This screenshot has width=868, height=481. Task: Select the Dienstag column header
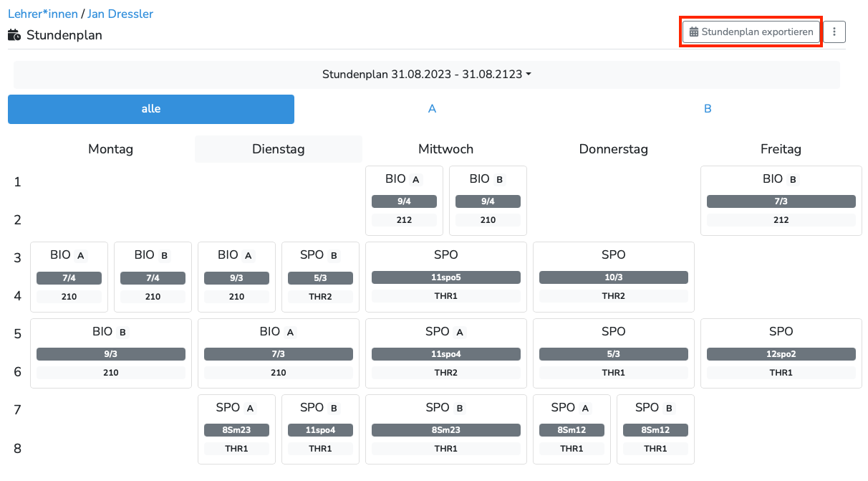click(x=278, y=149)
